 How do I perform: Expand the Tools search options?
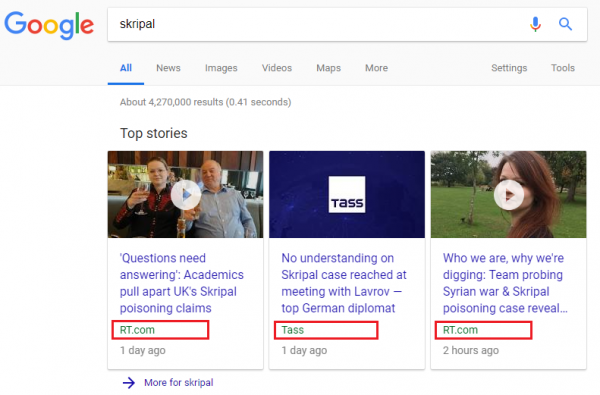click(x=563, y=68)
